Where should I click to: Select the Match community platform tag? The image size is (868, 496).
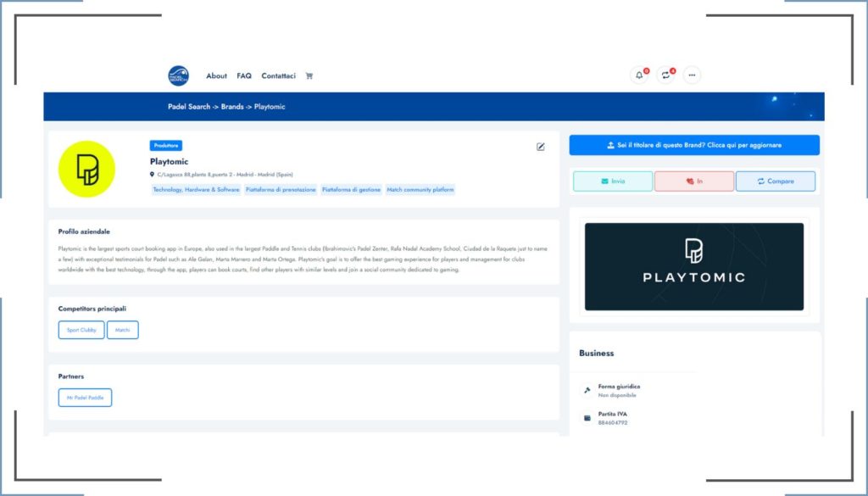(420, 190)
